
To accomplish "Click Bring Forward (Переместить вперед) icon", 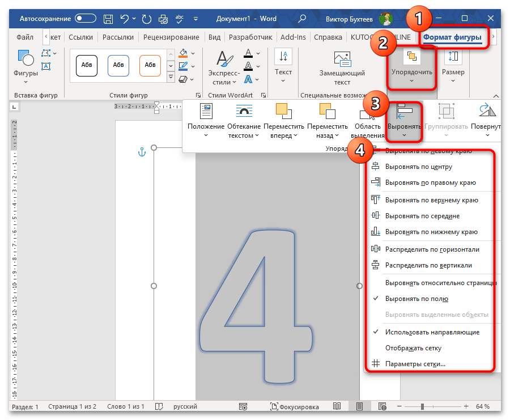I will click(x=283, y=110).
